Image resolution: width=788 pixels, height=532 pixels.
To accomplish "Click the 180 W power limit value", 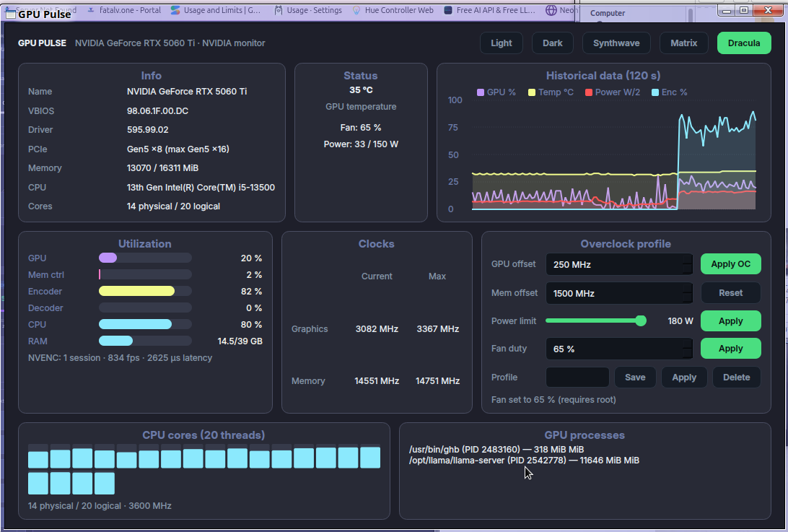I will coord(680,320).
